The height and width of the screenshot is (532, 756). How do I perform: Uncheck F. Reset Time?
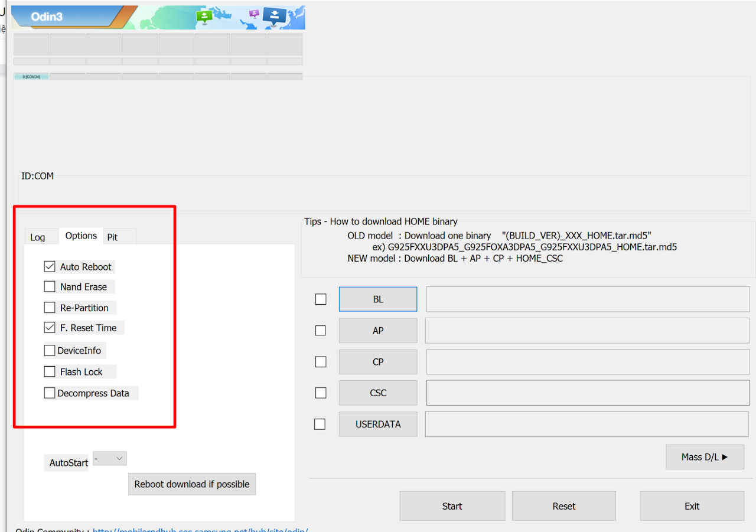coord(50,328)
